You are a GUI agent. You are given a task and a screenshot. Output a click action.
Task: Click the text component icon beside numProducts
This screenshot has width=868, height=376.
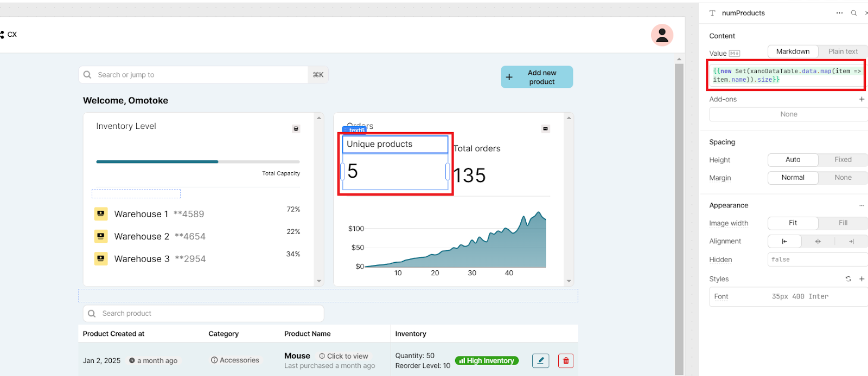(712, 13)
